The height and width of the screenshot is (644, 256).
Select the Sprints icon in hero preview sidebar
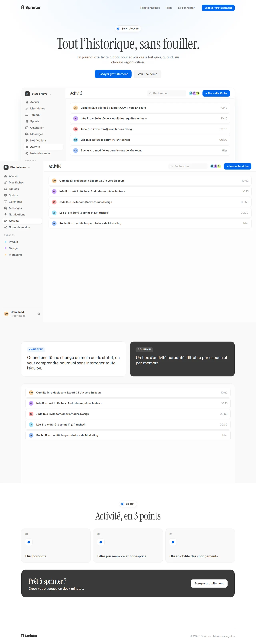point(27,121)
